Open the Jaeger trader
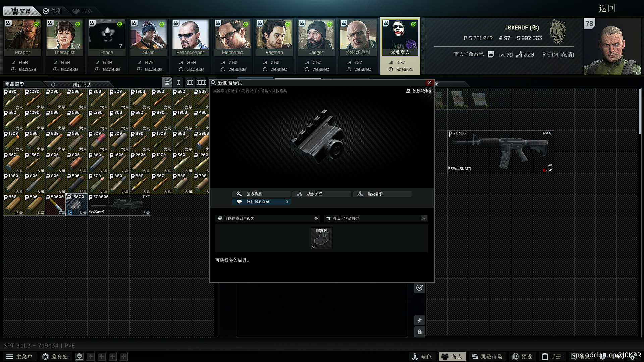Viewport: 644px width, 362px height. coord(316,38)
